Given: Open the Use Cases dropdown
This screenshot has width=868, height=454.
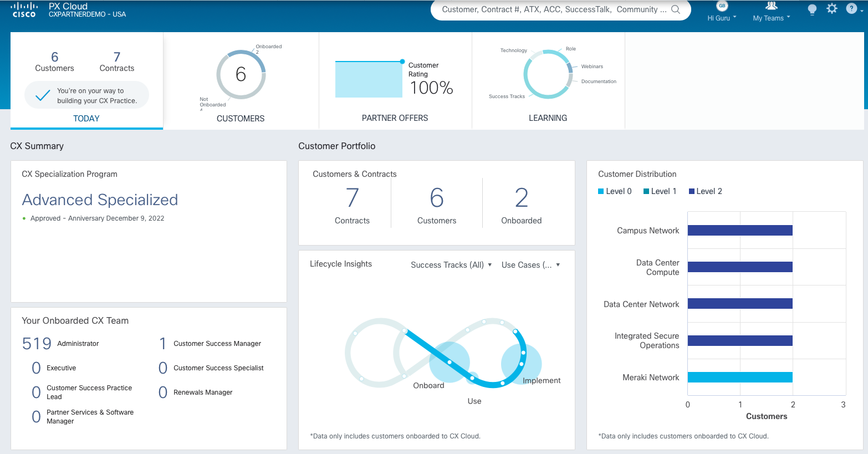Looking at the screenshot, I should [x=530, y=265].
